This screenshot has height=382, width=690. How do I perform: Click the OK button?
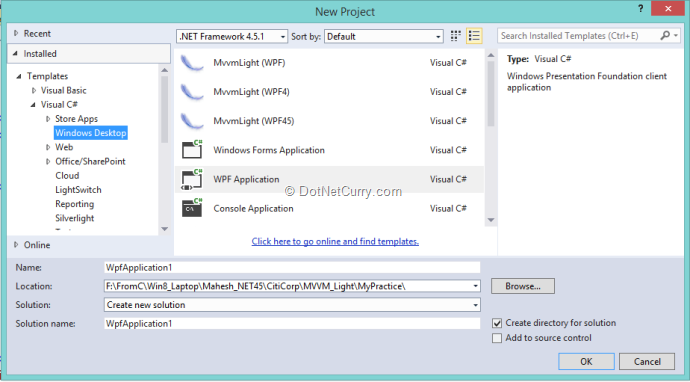tap(586, 362)
